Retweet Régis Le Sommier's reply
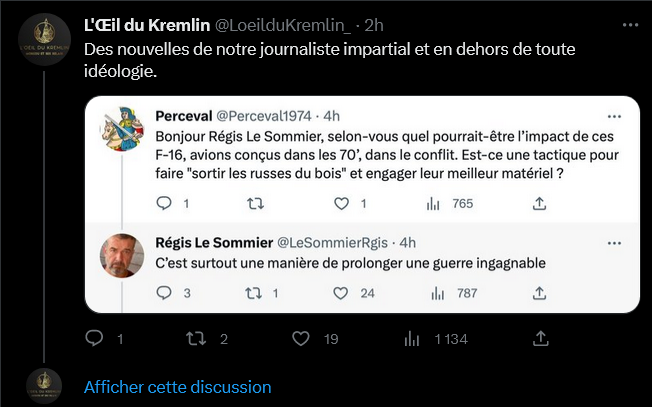This screenshot has width=652, height=407. [x=254, y=293]
